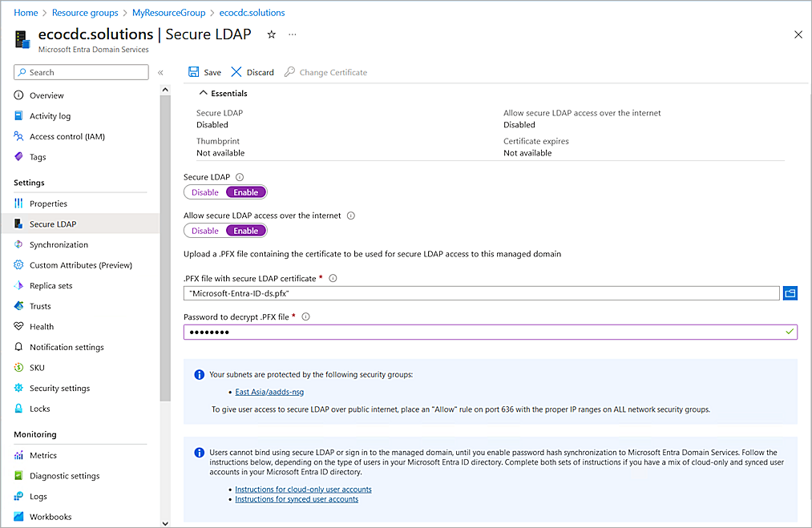The width and height of the screenshot is (812, 528).
Task: Open the more options ellipsis menu
Action: coord(293,34)
